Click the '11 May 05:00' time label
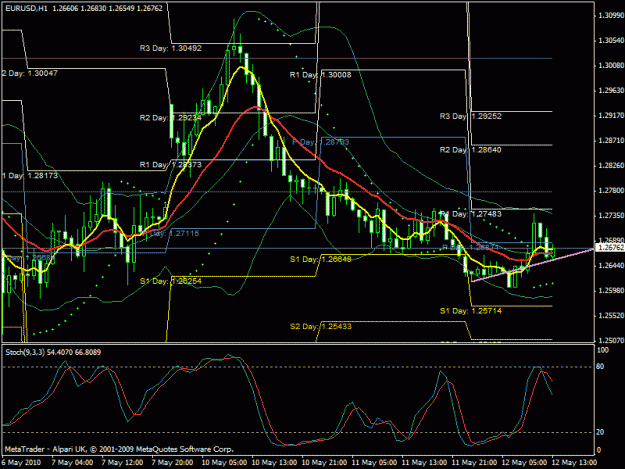 point(374,463)
